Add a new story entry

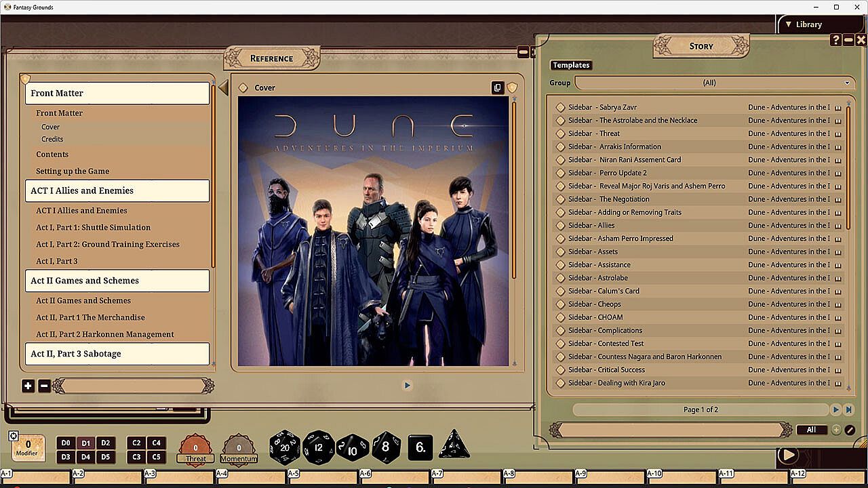836,430
